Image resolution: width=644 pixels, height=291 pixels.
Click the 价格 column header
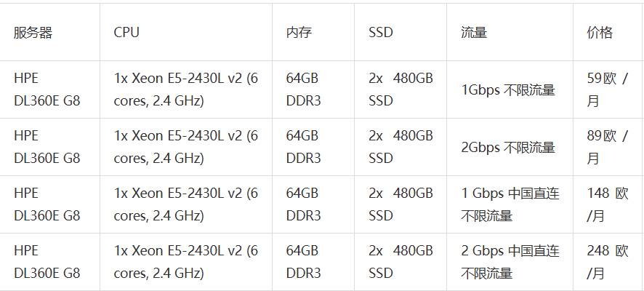pyautogui.click(x=608, y=32)
